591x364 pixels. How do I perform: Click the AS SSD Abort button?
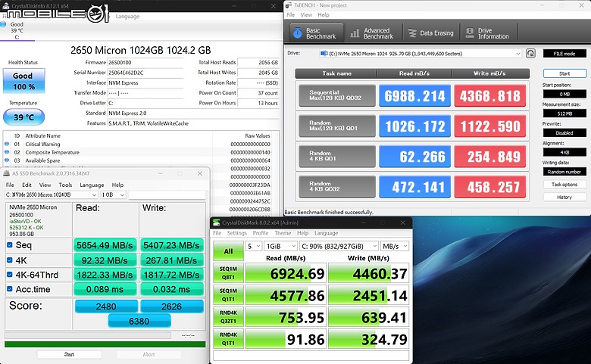[149, 354]
